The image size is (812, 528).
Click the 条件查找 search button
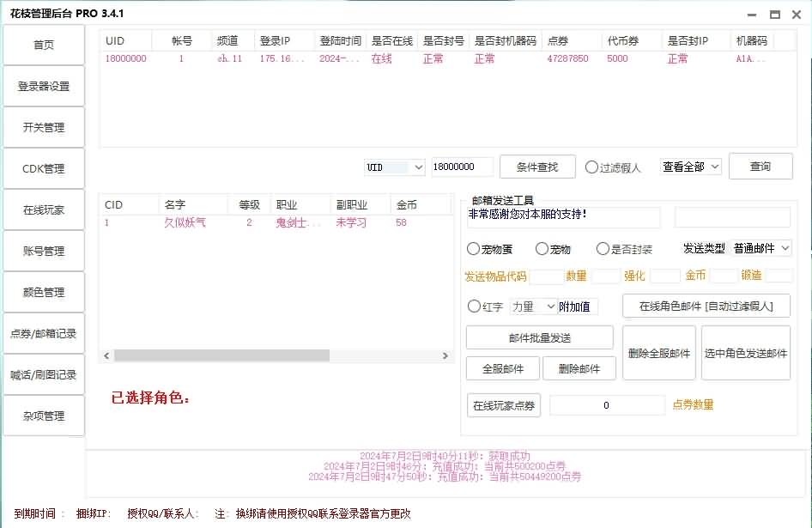point(537,167)
